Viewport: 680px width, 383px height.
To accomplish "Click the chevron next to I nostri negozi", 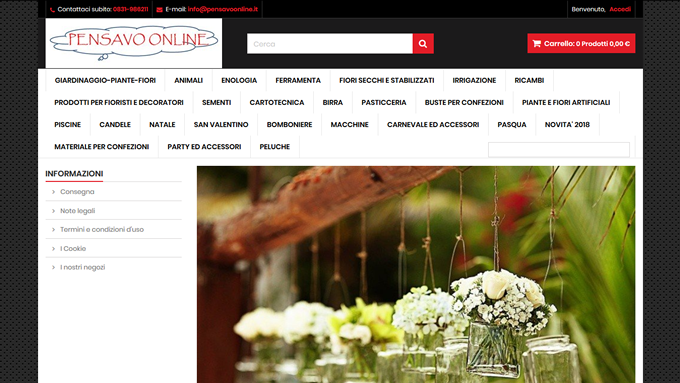I will pos(53,267).
